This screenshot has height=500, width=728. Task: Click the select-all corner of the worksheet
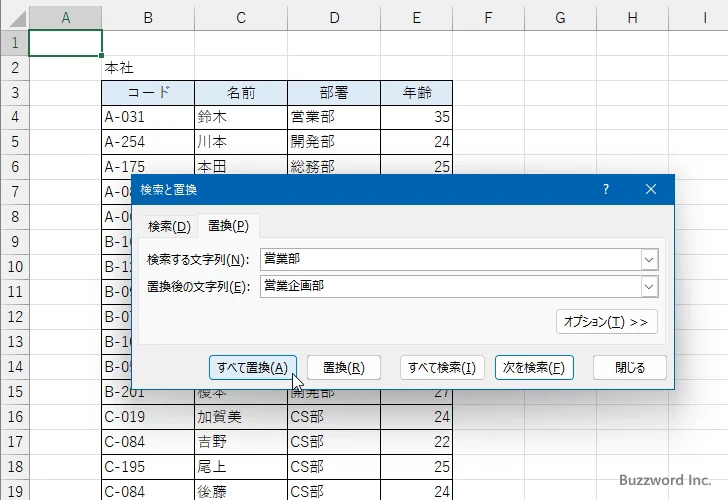tap(14, 18)
